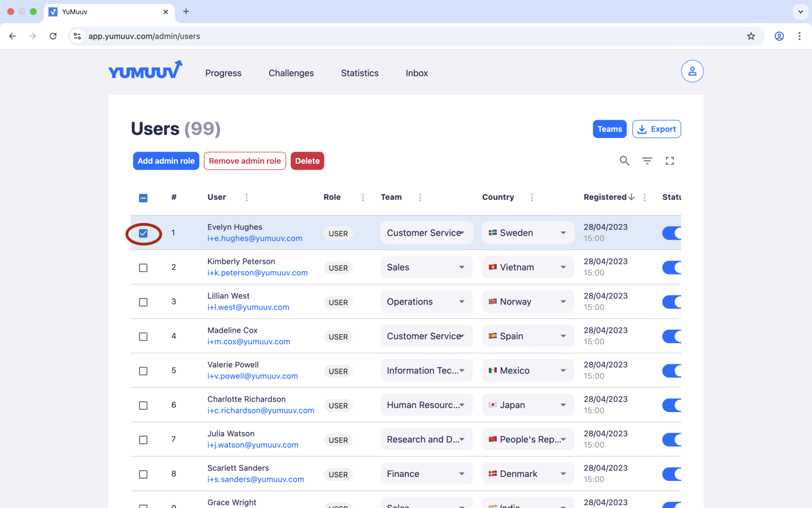Open Team column options menu
Screen dimensions: 812x508
[420, 197]
